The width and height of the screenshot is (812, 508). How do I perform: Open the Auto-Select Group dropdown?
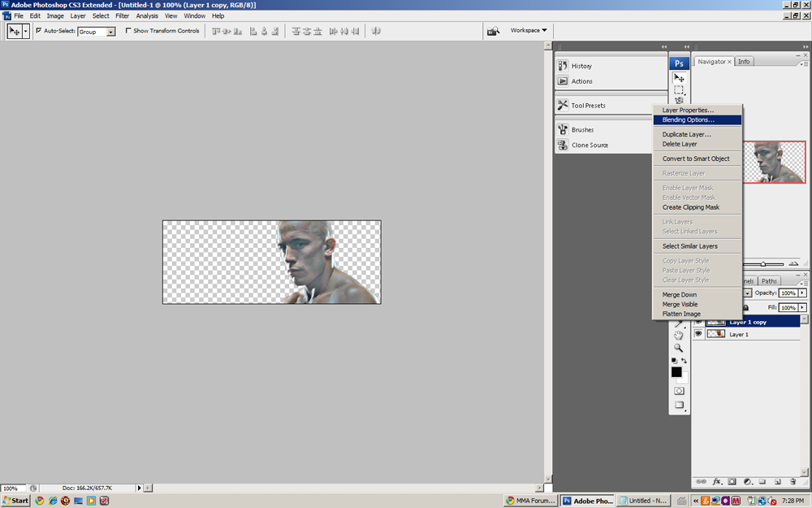point(110,32)
